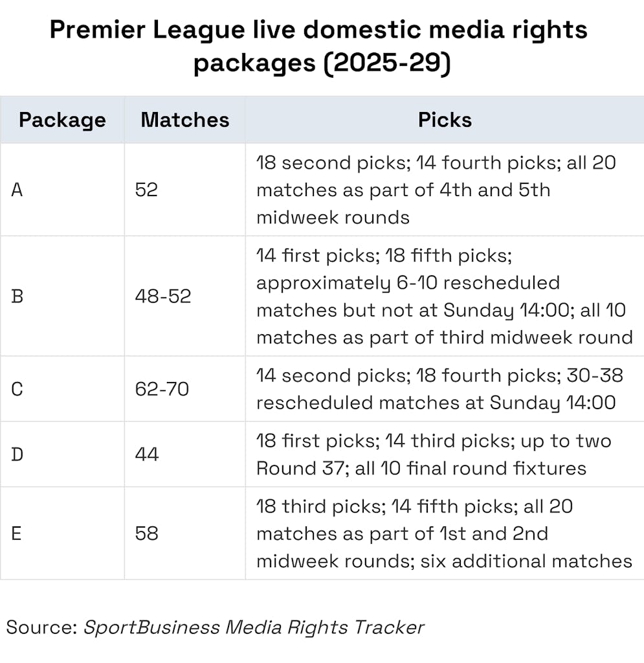
Task: Click the Package column header
Action: [x=62, y=120]
